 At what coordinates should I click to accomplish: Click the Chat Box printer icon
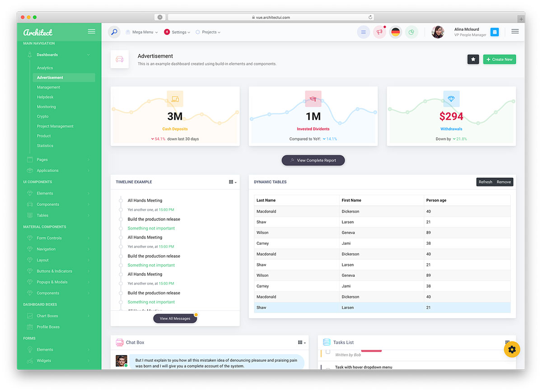[x=120, y=342]
